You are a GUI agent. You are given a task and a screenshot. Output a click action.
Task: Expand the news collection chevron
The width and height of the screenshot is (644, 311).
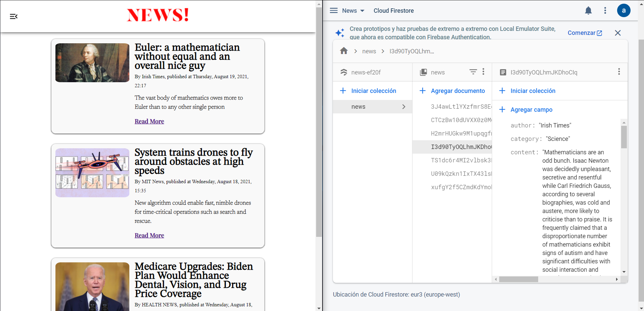pyautogui.click(x=404, y=107)
